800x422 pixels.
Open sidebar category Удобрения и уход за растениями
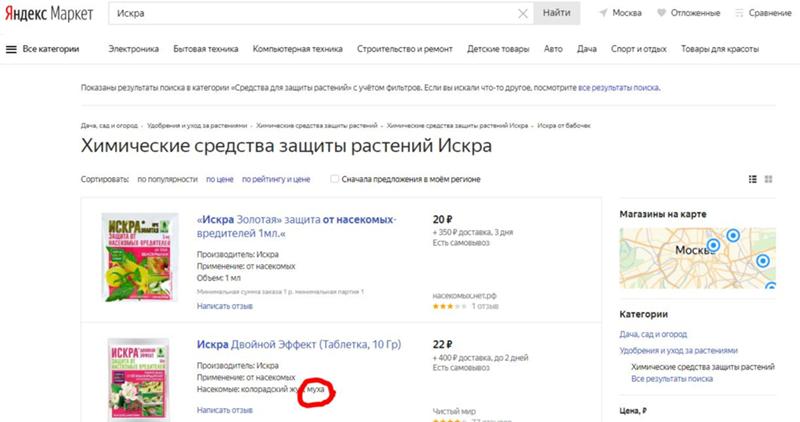point(679,351)
